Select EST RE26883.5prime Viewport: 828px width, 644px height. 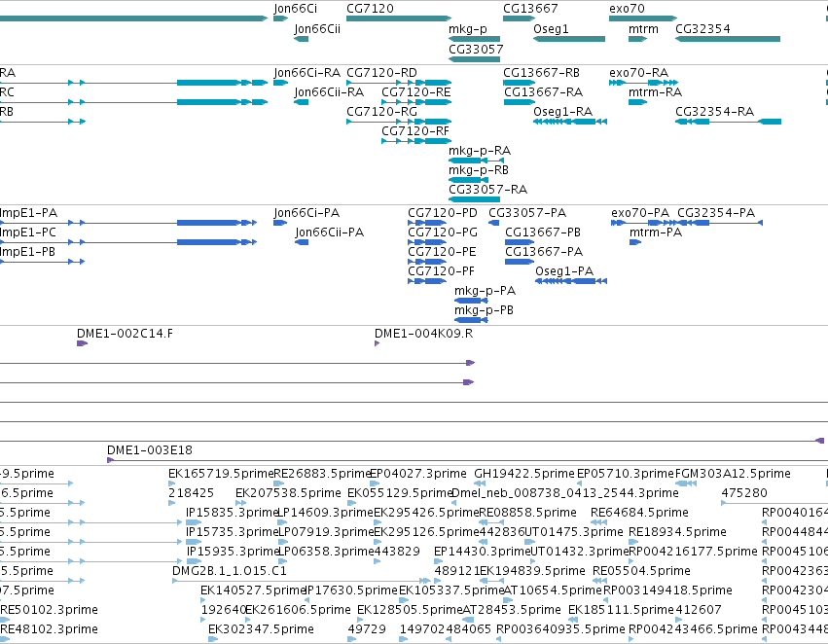(x=279, y=483)
